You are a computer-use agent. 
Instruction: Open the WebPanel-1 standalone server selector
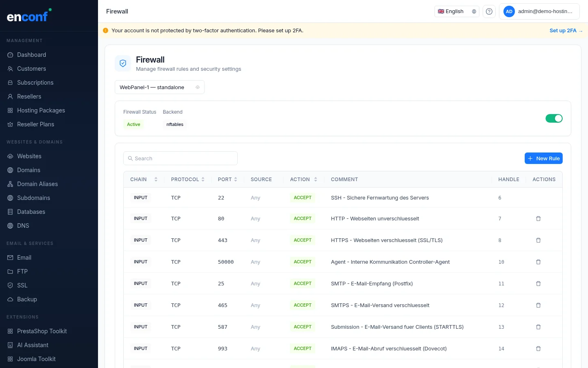tap(160, 88)
